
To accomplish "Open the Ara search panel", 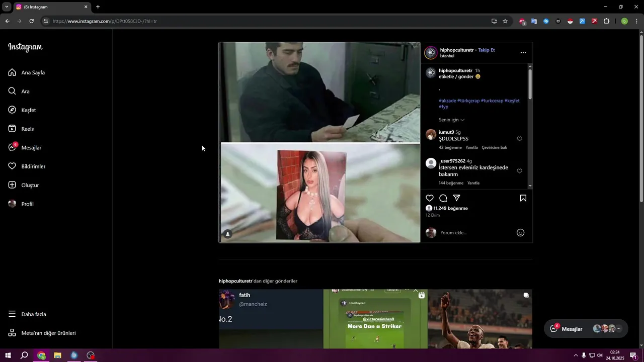I will click(19, 91).
